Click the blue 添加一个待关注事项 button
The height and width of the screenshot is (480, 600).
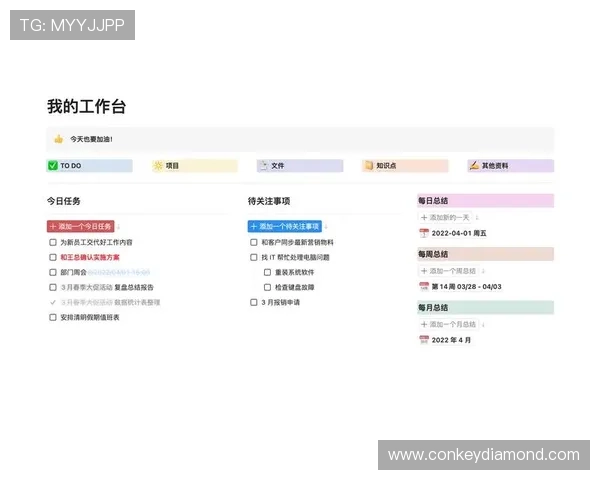(285, 227)
